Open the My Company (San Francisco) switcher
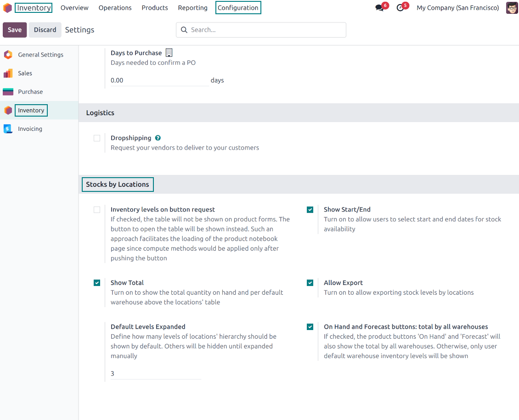The width and height of the screenshot is (519, 420). [457, 8]
